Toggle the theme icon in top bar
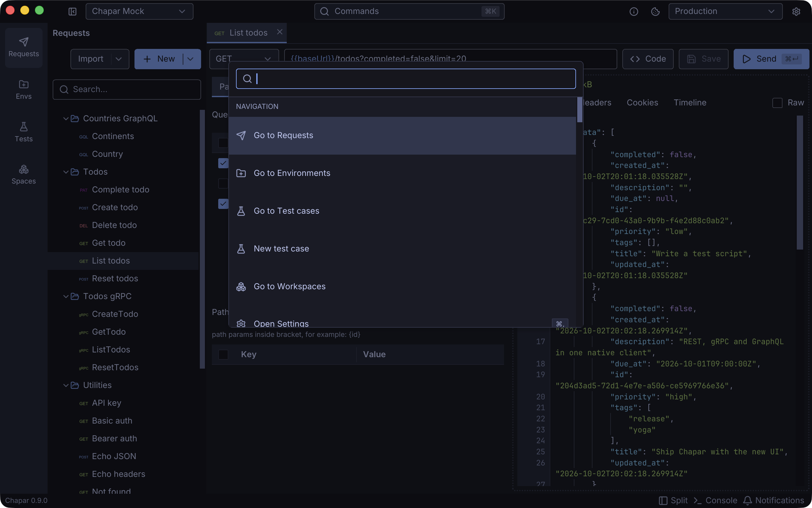 [x=655, y=11]
